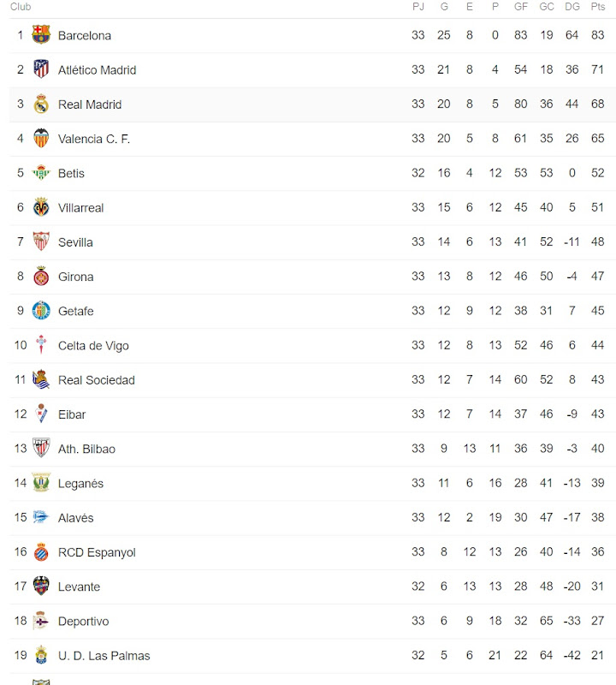Click the Sevilla crest icon

pyautogui.click(x=41, y=242)
